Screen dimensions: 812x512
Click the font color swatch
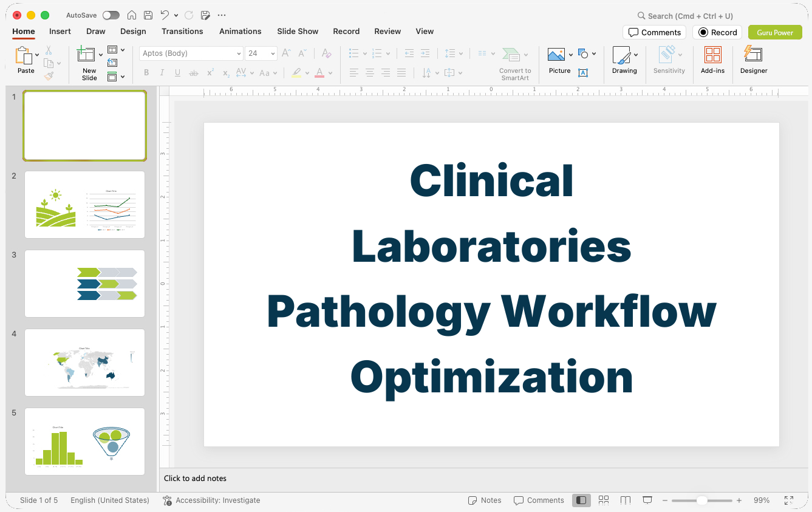319,73
